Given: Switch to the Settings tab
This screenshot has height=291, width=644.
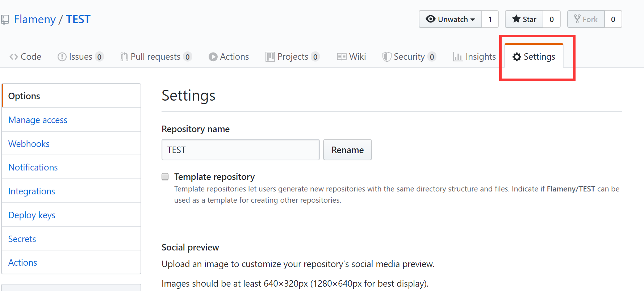Looking at the screenshot, I should (x=534, y=57).
